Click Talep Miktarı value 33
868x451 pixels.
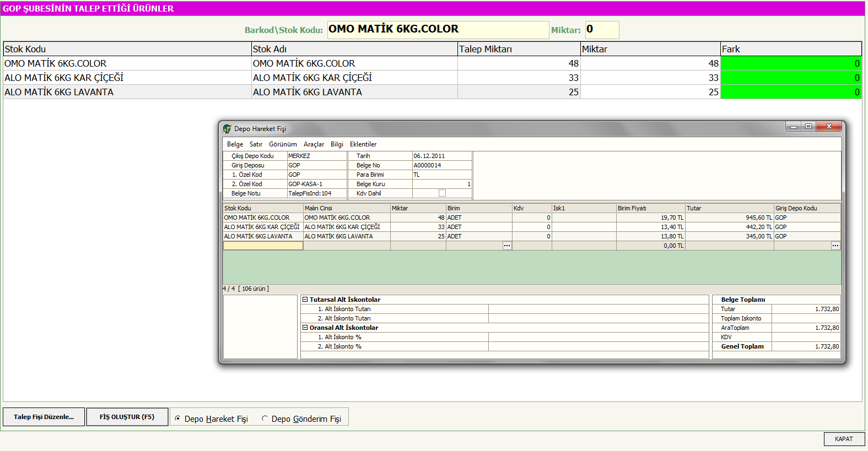519,78
